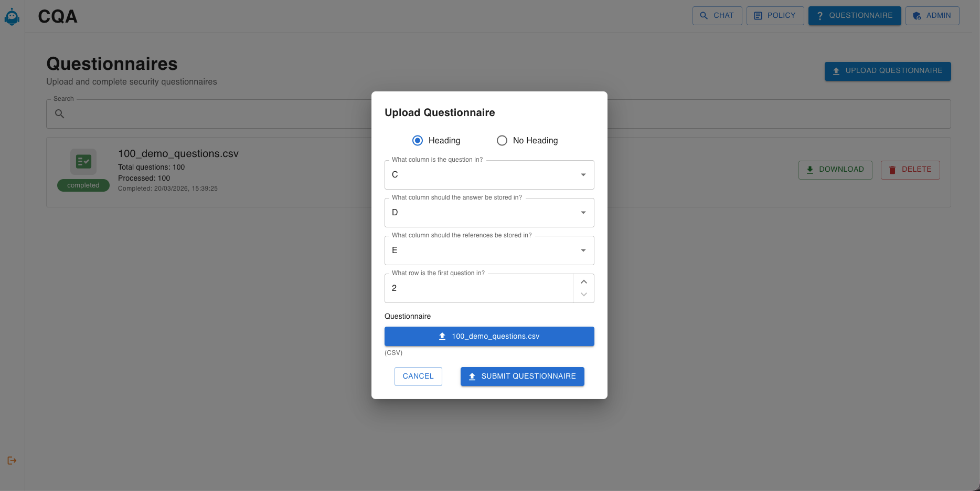980x491 pixels.
Task: Click the red trash icon on the DELETE button
Action: (x=892, y=170)
